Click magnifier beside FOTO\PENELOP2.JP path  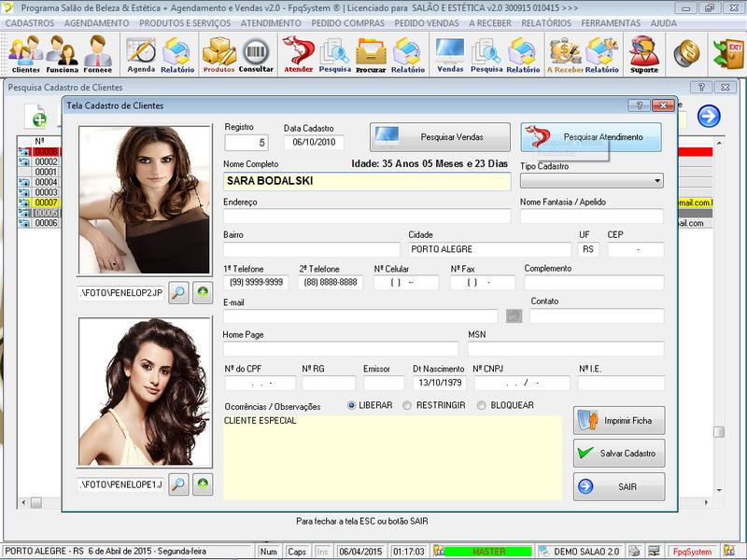pyautogui.click(x=178, y=292)
